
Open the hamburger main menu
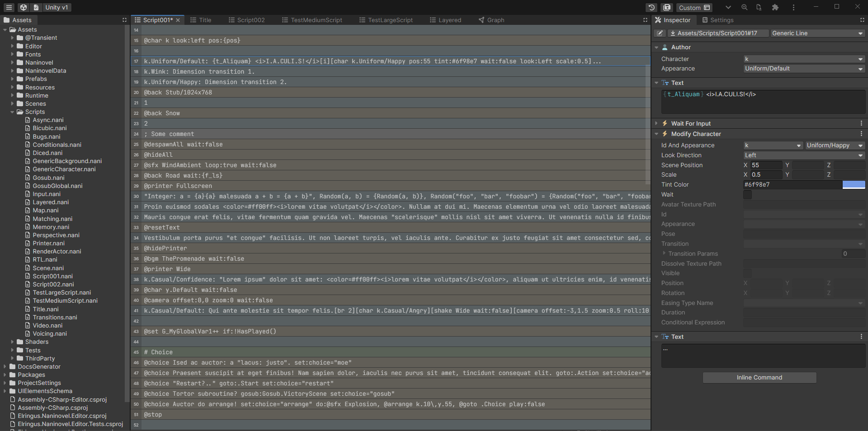[9, 7]
